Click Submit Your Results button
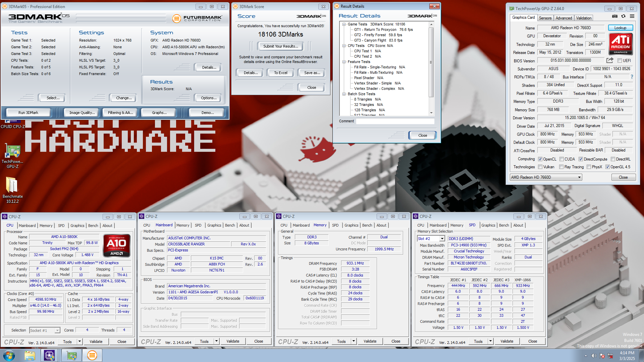This screenshot has width=644, height=362. coord(280,46)
